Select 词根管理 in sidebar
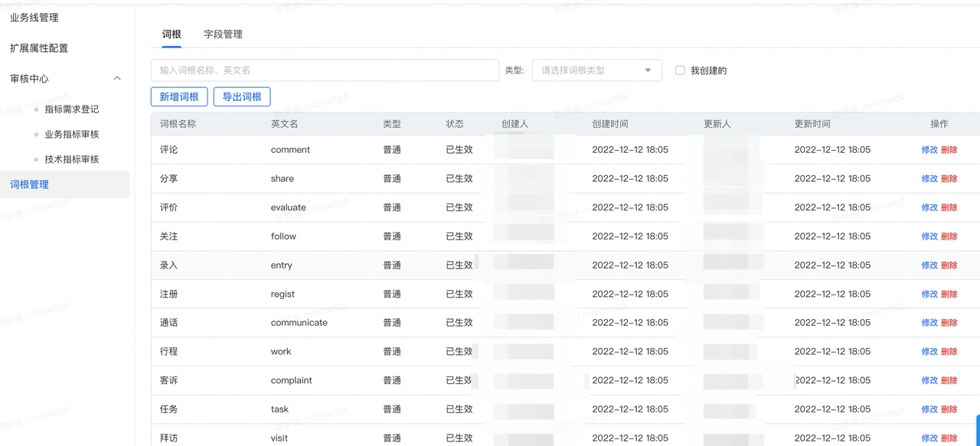The image size is (980, 446). [x=64, y=184]
